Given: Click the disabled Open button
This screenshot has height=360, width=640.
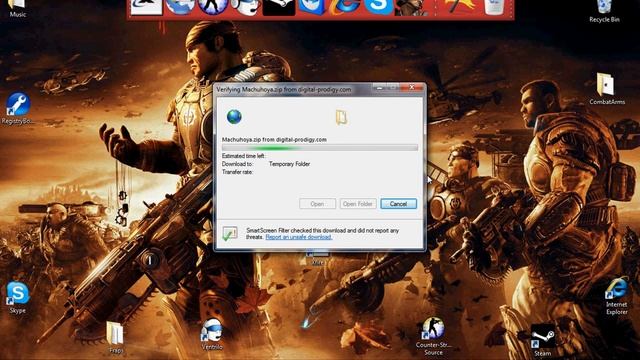Looking at the screenshot, I should click(x=317, y=204).
